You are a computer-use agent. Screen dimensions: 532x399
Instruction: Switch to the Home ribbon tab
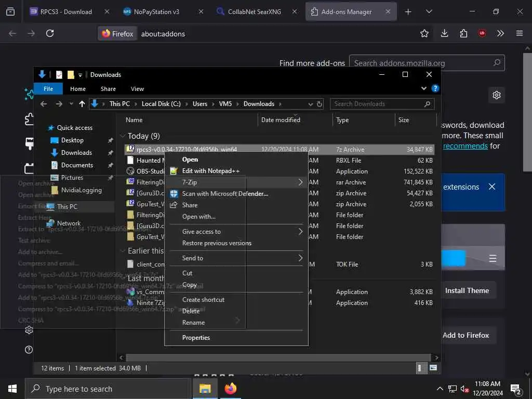click(78, 88)
